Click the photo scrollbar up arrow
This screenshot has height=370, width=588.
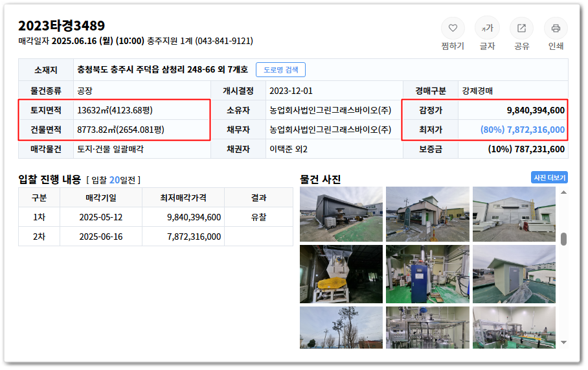pos(563,192)
